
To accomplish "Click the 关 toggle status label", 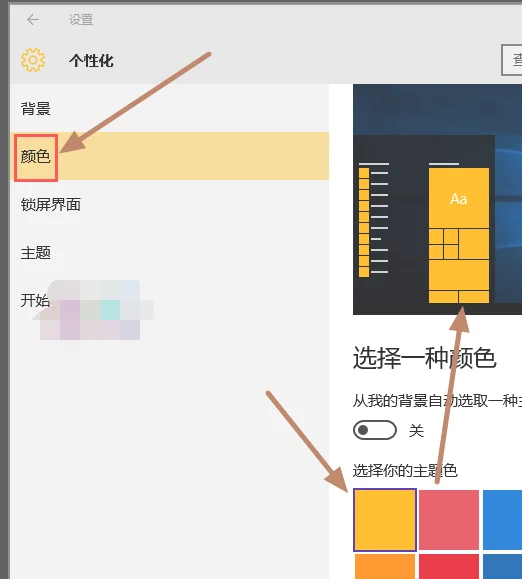I will pos(416,431).
